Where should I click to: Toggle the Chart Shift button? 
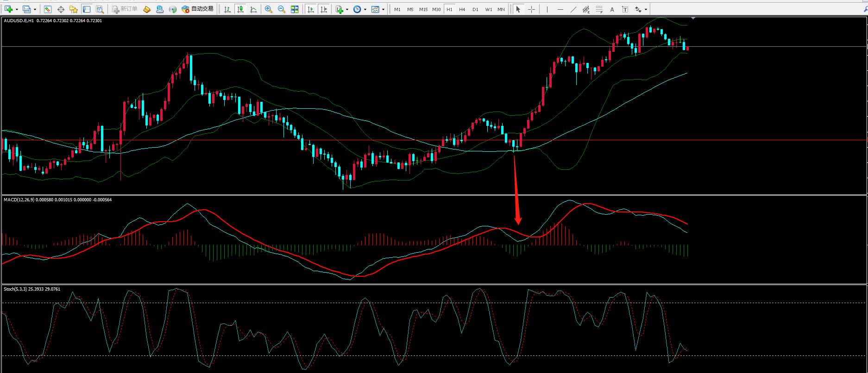tap(324, 9)
